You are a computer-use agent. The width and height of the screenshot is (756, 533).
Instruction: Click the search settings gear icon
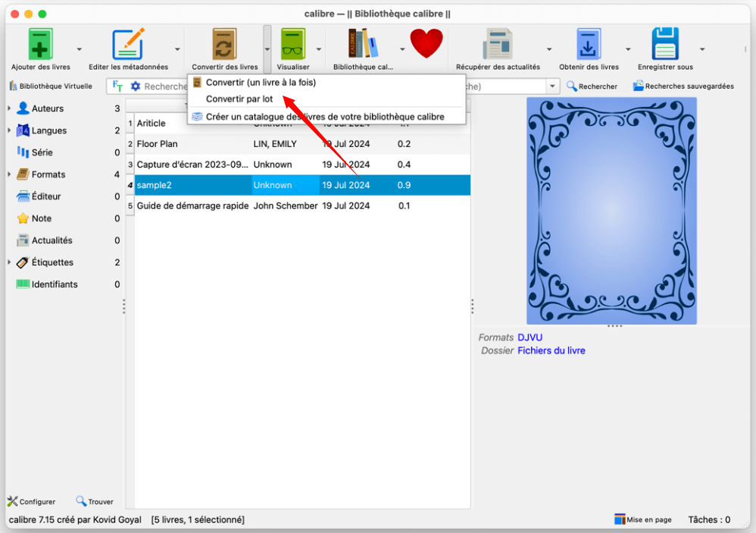pyautogui.click(x=136, y=86)
